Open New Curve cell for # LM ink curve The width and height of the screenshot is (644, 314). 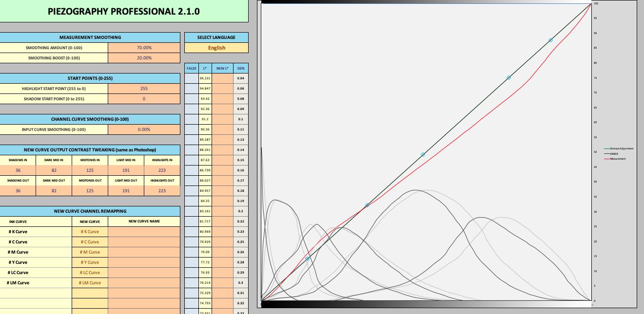(90, 283)
